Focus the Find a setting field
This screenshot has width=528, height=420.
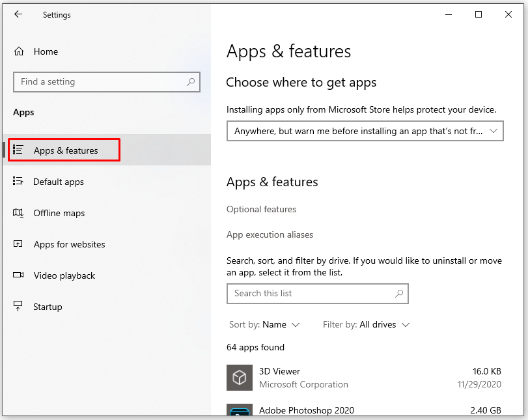[101, 82]
